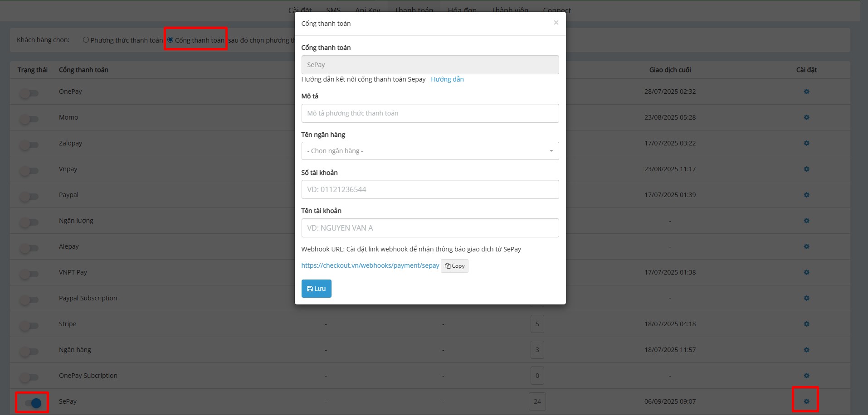868x415 pixels.
Task: Switch to the SMS tab
Action: [333, 10]
